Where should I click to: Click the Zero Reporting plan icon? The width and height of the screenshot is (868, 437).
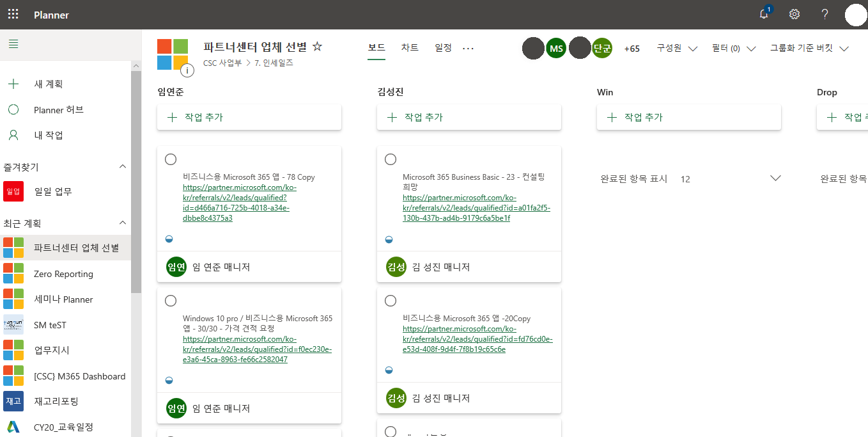coord(13,274)
